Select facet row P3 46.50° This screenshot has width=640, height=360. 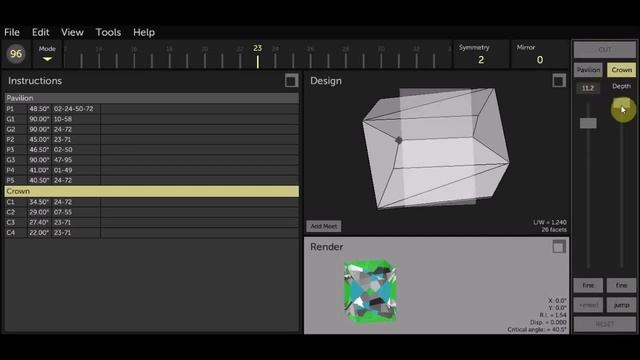pyautogui.click(x=151, y=150)
